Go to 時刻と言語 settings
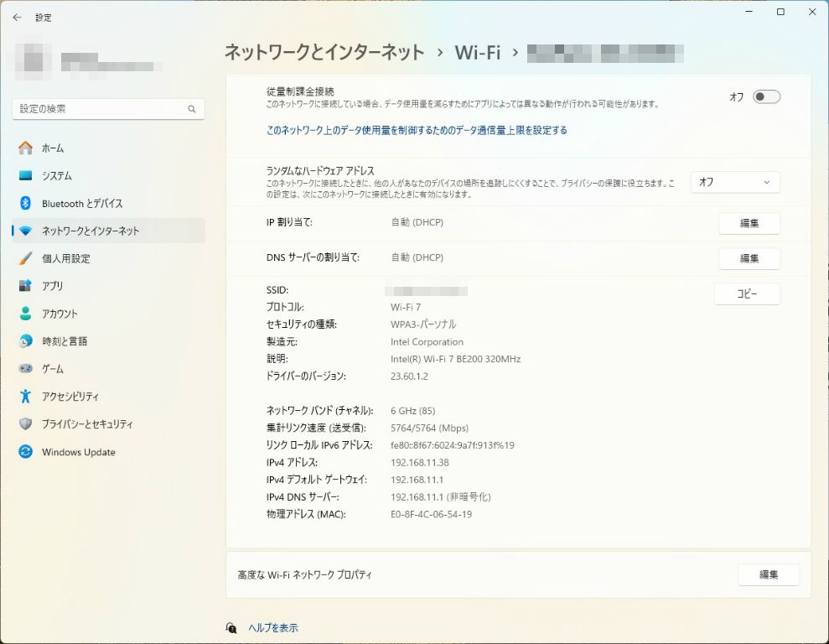The height and width of the screenshot is (644, 829). 108,341
